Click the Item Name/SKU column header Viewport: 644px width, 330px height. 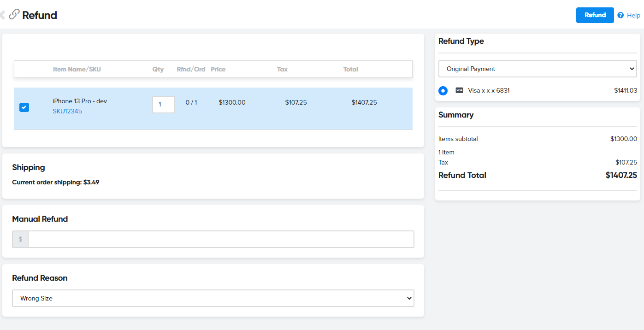click(x=77, y=69)
